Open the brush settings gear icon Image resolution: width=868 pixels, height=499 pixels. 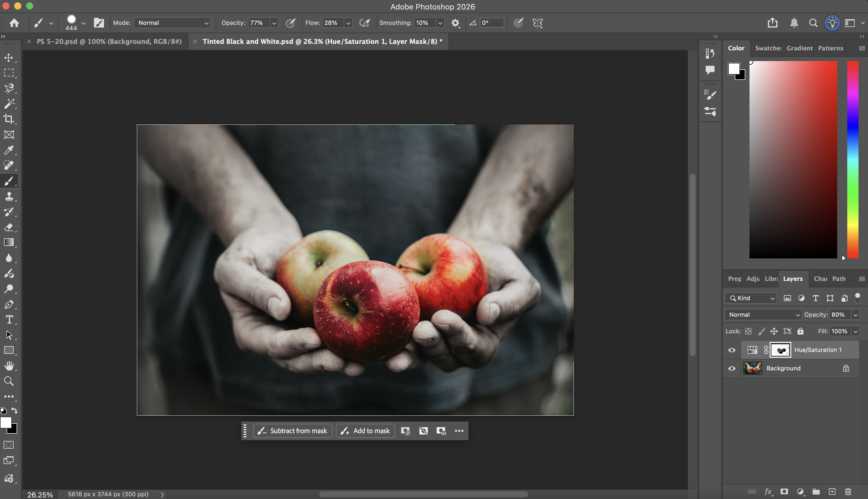click(455, 23)
